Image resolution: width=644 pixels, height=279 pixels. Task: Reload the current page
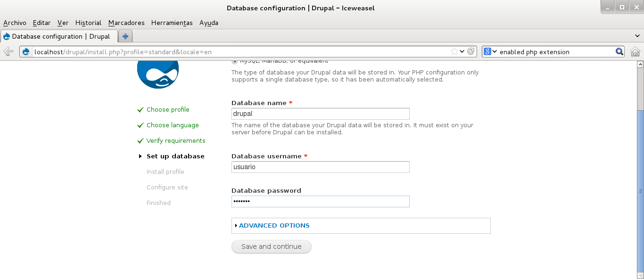coord(470,51)
